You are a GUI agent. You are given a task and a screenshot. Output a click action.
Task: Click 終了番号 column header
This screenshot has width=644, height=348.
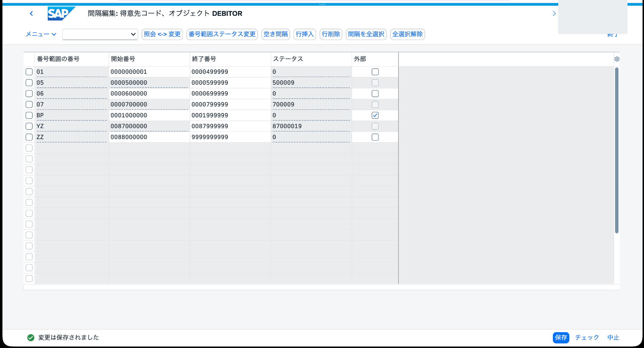[230, 59]
